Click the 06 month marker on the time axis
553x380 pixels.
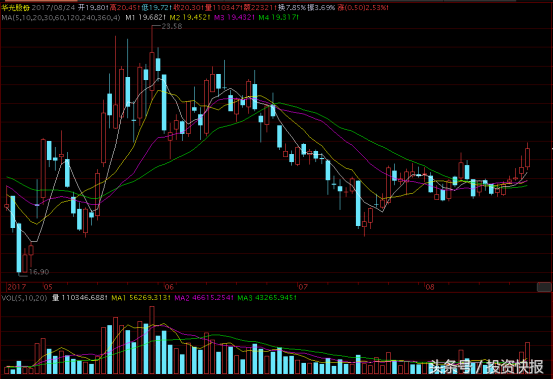pos(169,287)
